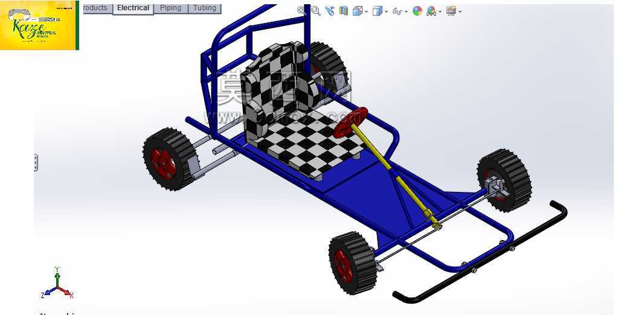The width and height of the screenshot is (644, 315).
Task: Open the View Settings dropdown arrow
Action: point(460,12)
